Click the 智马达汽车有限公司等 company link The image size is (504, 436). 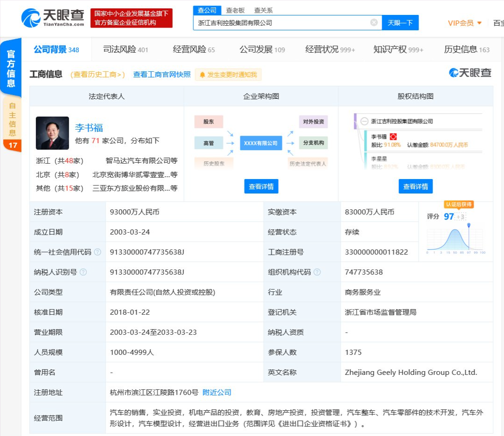point(141,161)
